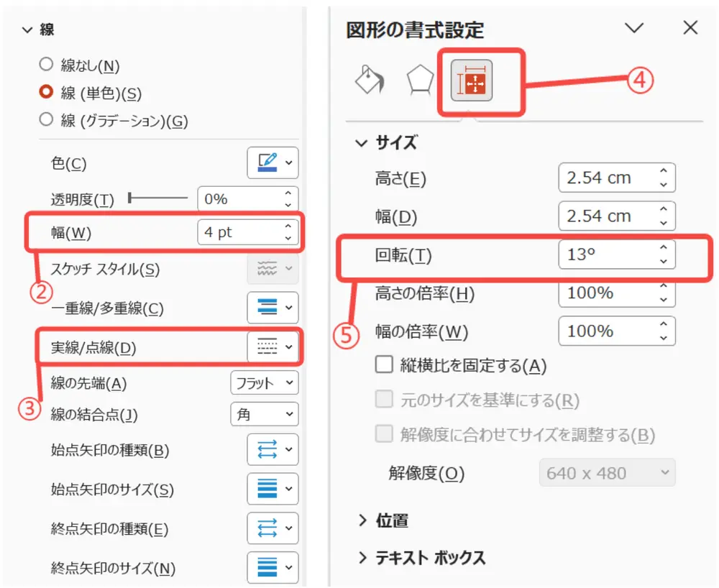Increase the 透明度 value with up arrow

tap(288, 193)
